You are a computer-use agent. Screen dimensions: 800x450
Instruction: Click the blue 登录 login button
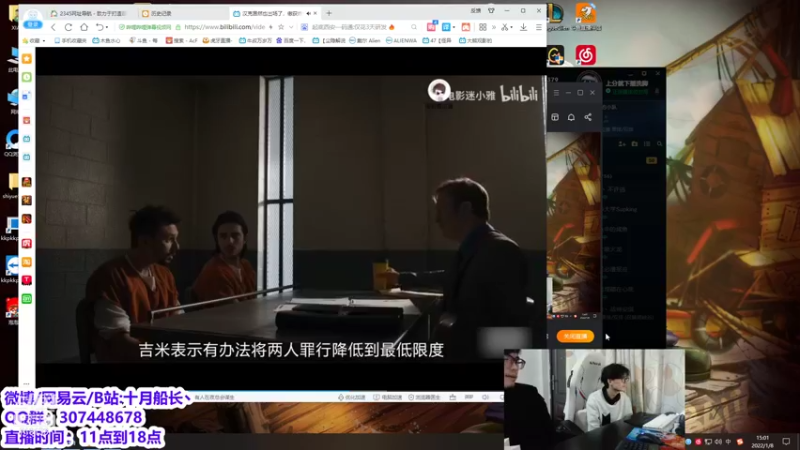pyautogui.click(x=33, y=24)
